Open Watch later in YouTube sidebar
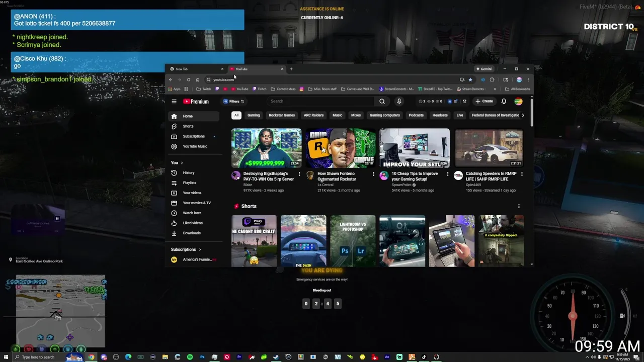The height and width of the screenshot is (362, 644). [x=194, y=213]
